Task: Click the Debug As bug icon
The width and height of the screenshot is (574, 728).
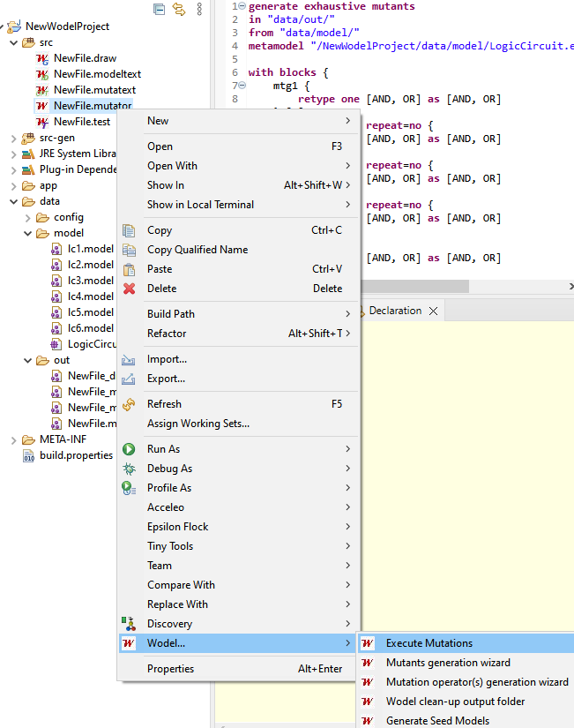Action: 129,469
